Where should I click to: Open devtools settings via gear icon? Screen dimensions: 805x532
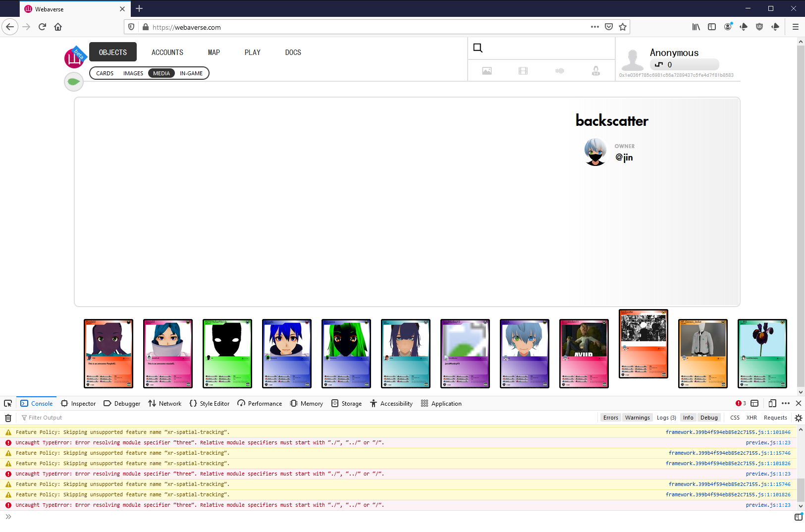tap(798, 418)
